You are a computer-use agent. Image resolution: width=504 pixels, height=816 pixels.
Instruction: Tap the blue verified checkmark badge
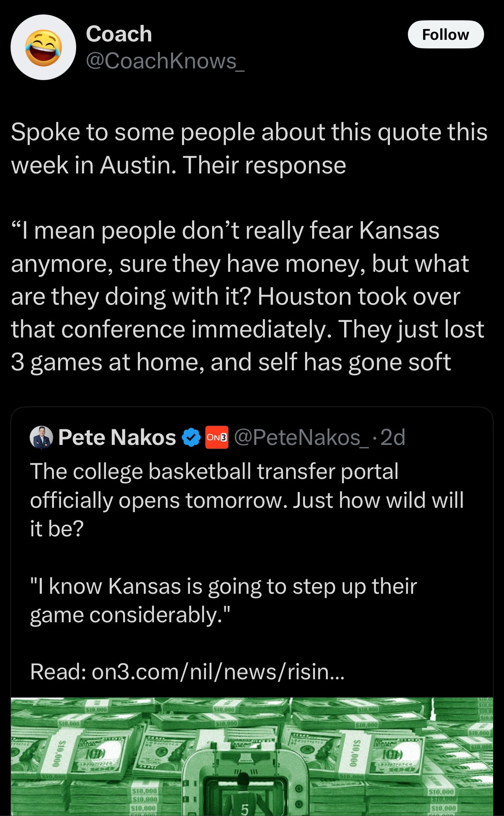coord(191,437)
